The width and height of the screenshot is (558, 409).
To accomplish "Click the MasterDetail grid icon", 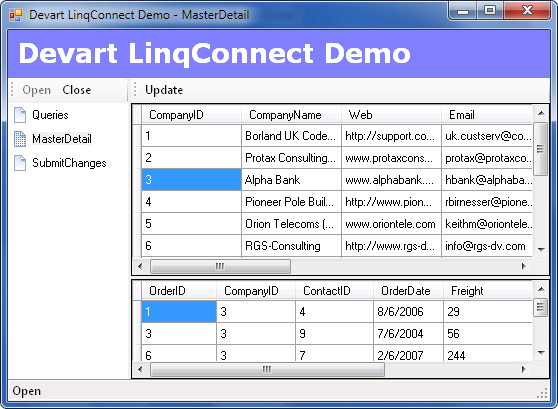I will pos(20,139).
